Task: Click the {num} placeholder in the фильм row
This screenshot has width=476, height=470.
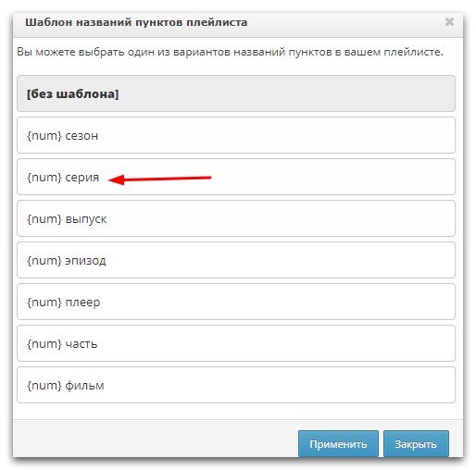Action: 44,386
